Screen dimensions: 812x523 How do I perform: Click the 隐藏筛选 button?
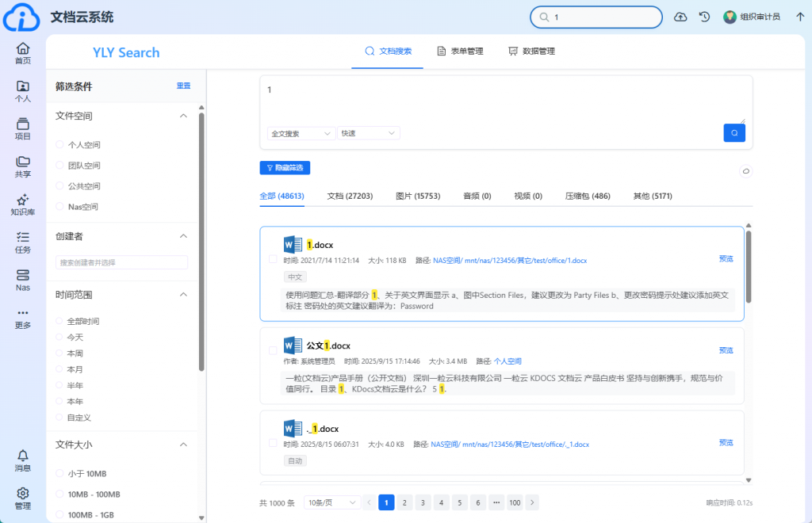click(x=285, y=168)
